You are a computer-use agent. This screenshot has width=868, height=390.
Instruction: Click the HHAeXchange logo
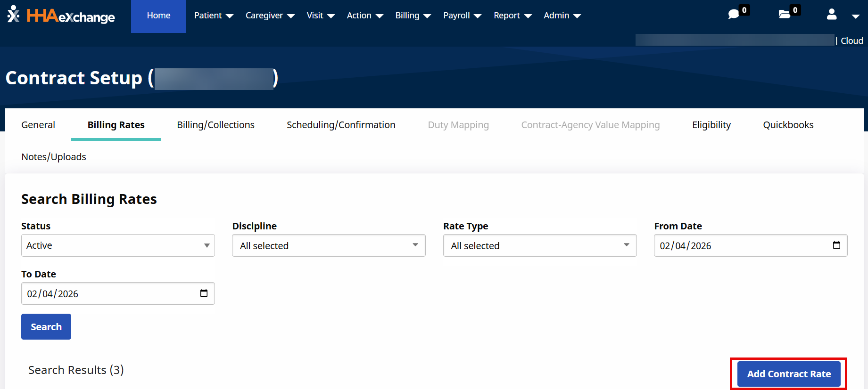[x=61, y=16]
